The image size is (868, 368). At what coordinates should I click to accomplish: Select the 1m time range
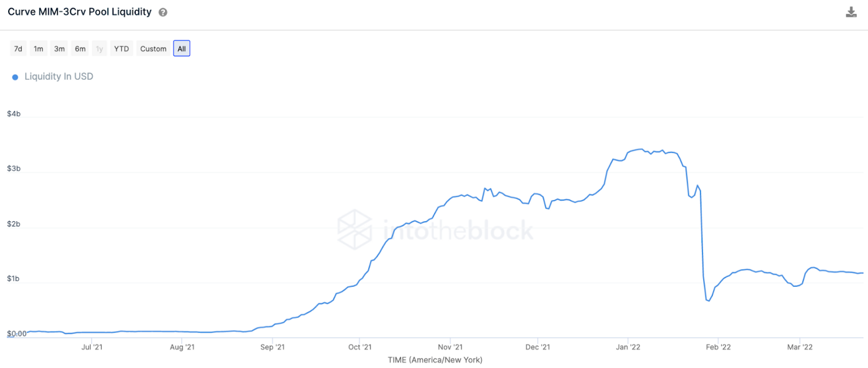point(38,48)
